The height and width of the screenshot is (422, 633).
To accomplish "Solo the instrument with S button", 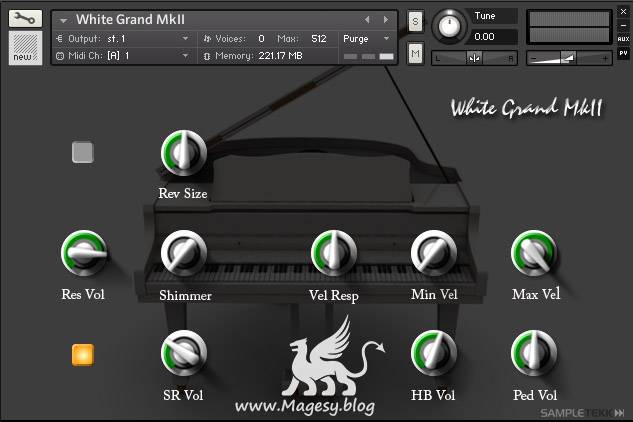I will tap(415, 21).
